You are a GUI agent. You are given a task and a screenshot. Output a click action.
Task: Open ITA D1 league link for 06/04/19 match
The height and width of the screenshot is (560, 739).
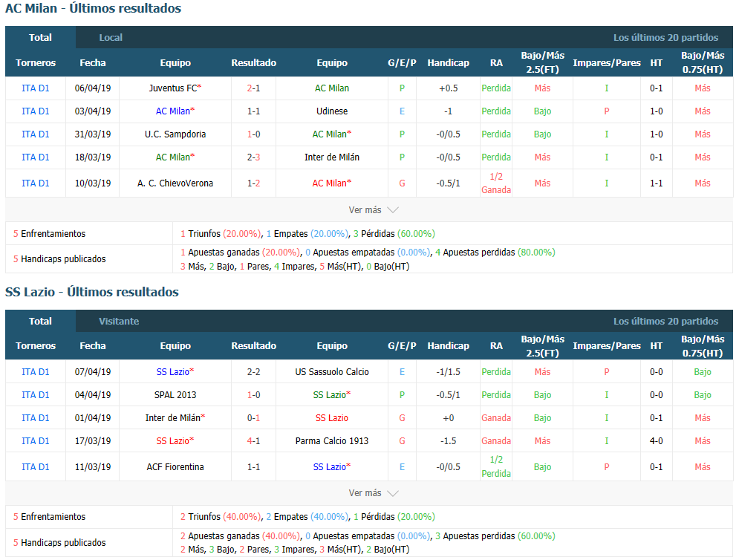click(36, 88)
